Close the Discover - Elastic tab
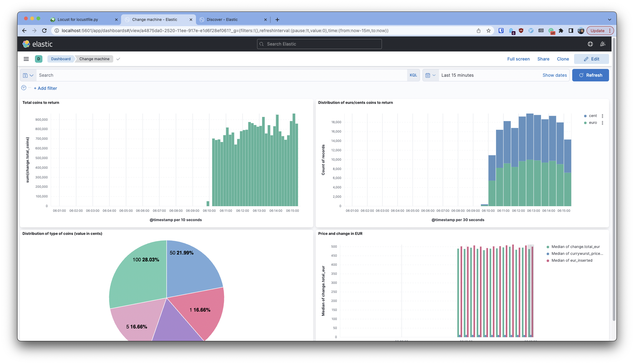Screen dimensions: 634x364 click(266, 20)
